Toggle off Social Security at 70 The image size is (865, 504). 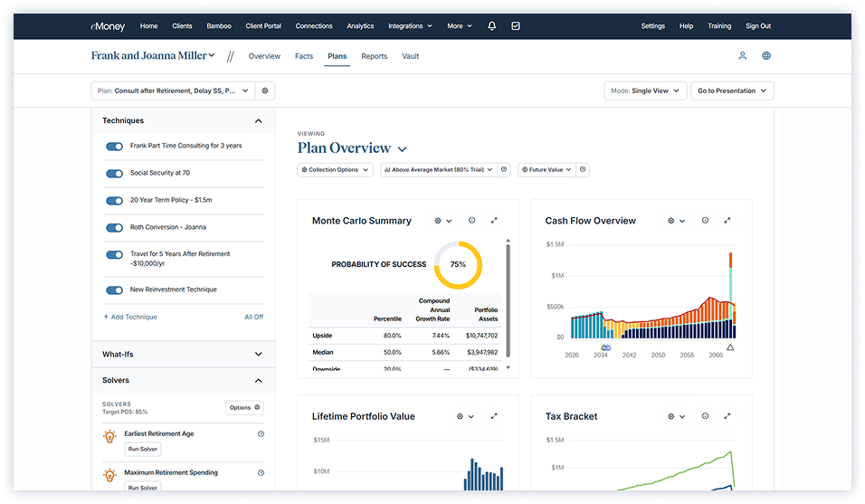[x=114, y=173]
